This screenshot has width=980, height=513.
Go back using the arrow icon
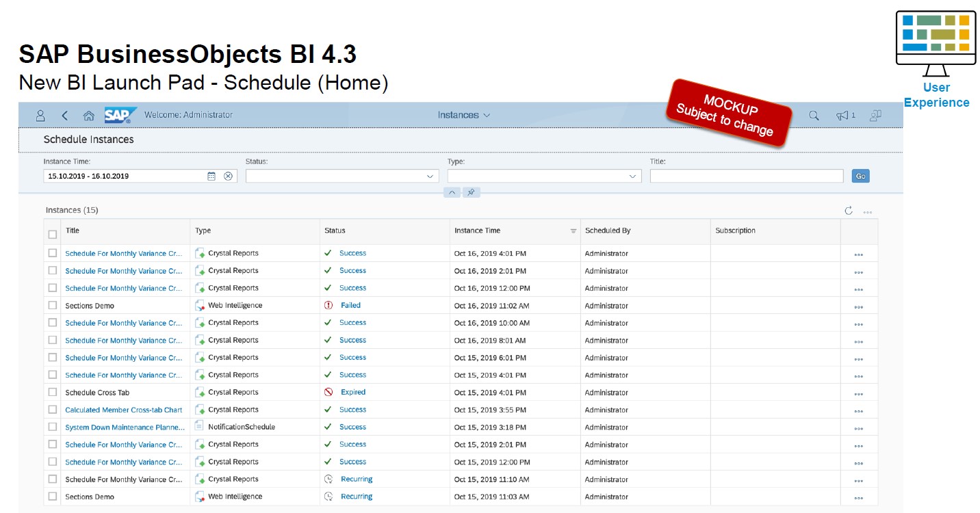(65, 116)
